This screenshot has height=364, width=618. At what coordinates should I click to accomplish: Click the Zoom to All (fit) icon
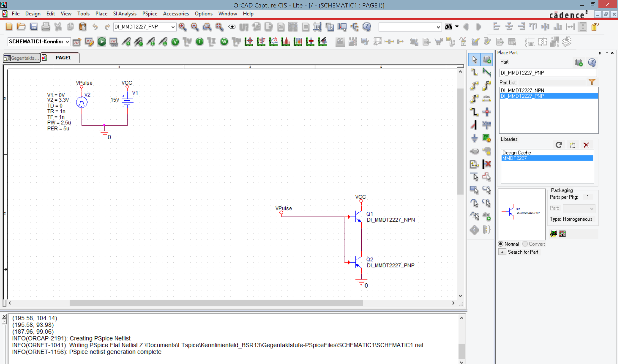coord(219,27)
